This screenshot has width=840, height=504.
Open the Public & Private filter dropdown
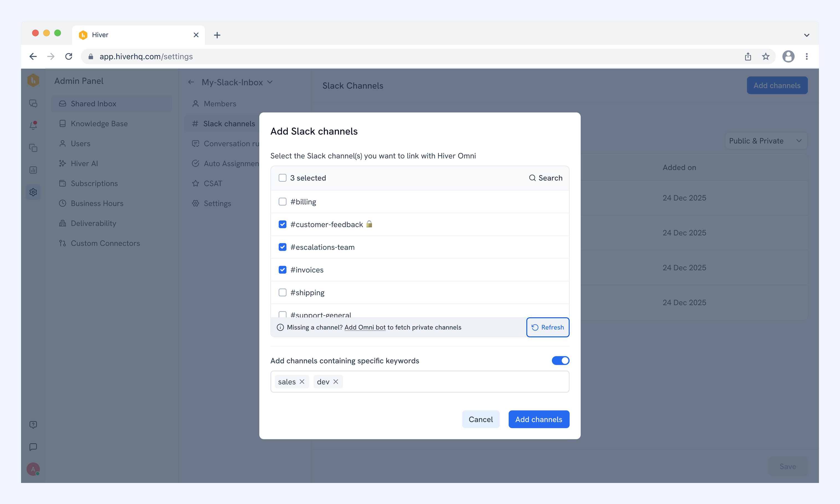765,141
